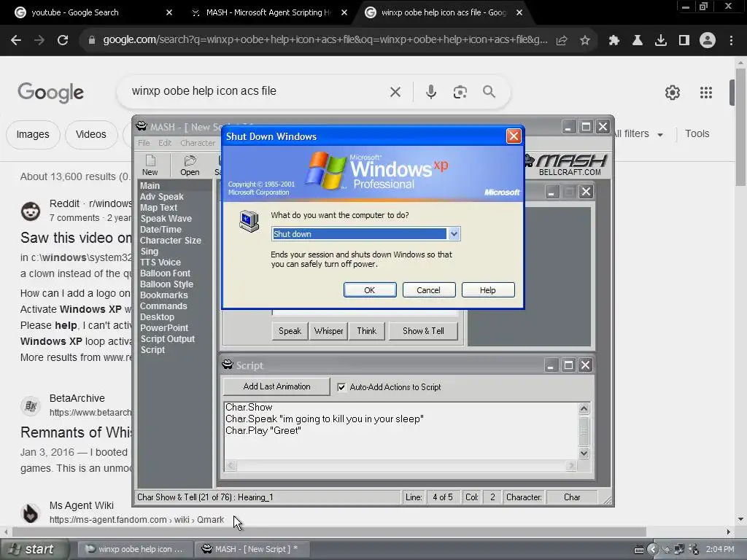747x560 pixels.
Task: Open browser downloads icon
Action: (660, 41)
